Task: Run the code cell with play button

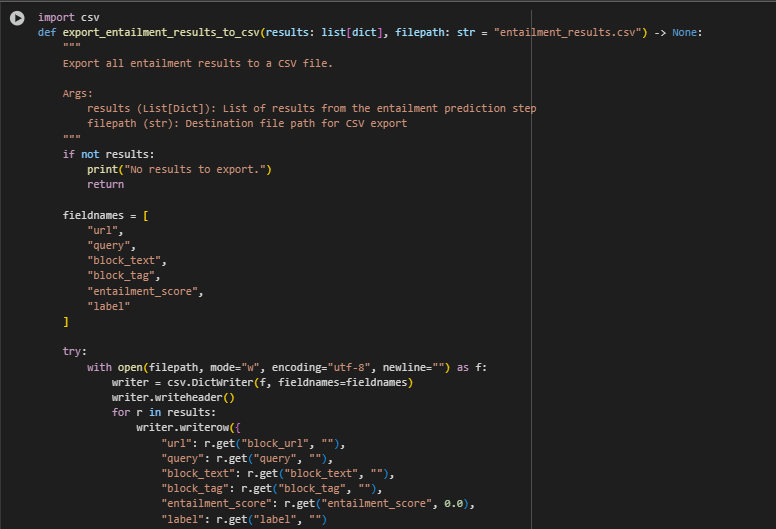Action: pos(17,18)
